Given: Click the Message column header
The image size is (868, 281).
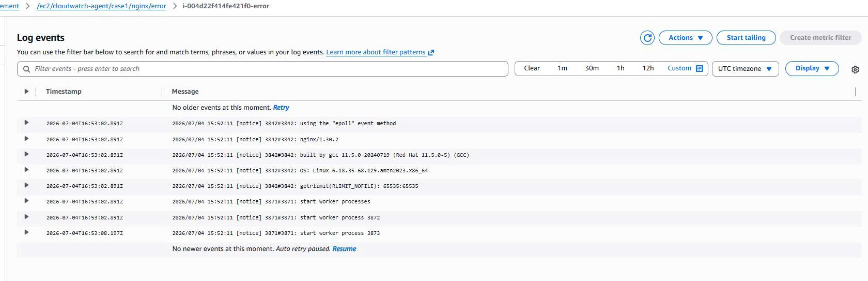Looking at the screenshot, I should coord(185,92).
